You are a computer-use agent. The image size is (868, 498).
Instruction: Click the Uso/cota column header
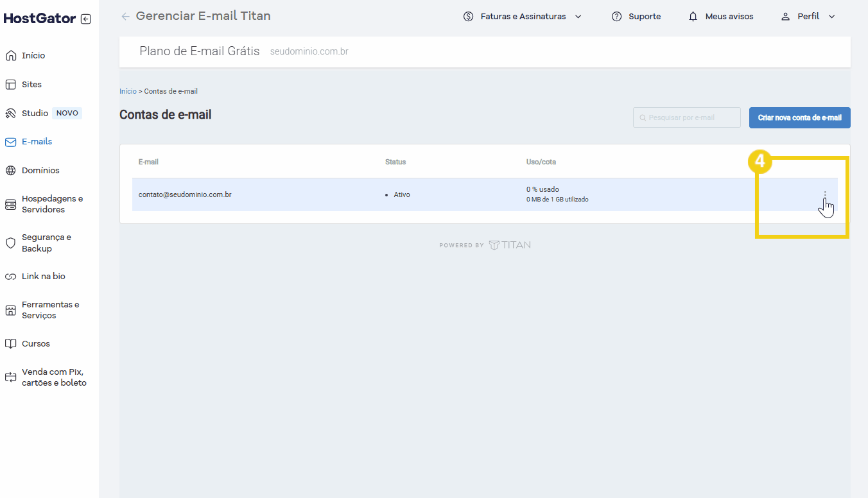[x=541, y=162]
